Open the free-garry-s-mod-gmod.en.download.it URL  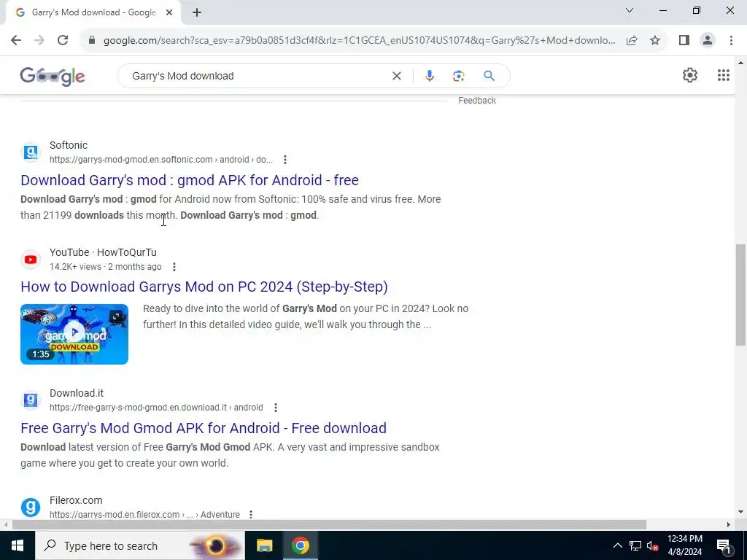pyautogui.click(x=156, y=408)
